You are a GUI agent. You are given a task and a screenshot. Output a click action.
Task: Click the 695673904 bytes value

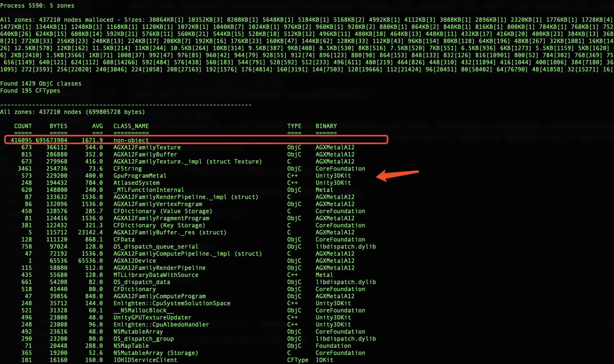[x=51, y=140]
